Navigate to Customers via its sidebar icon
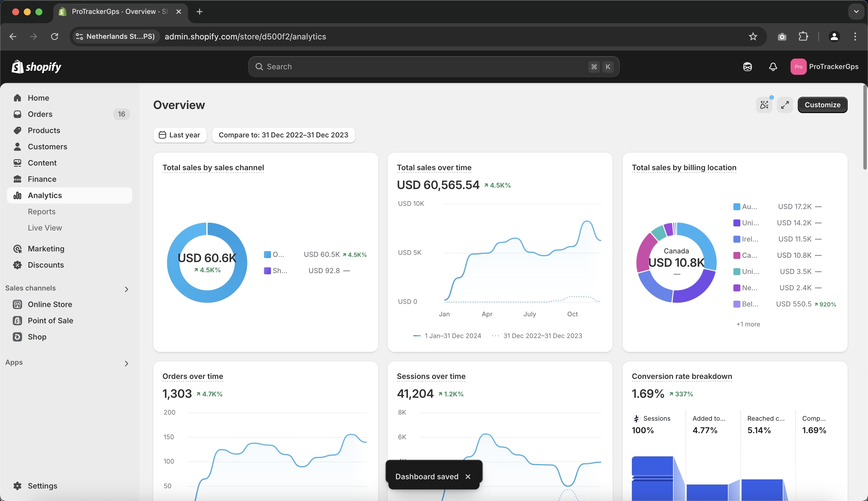The image size is (868, 501). pyautogui.click(x=18, y=146)
